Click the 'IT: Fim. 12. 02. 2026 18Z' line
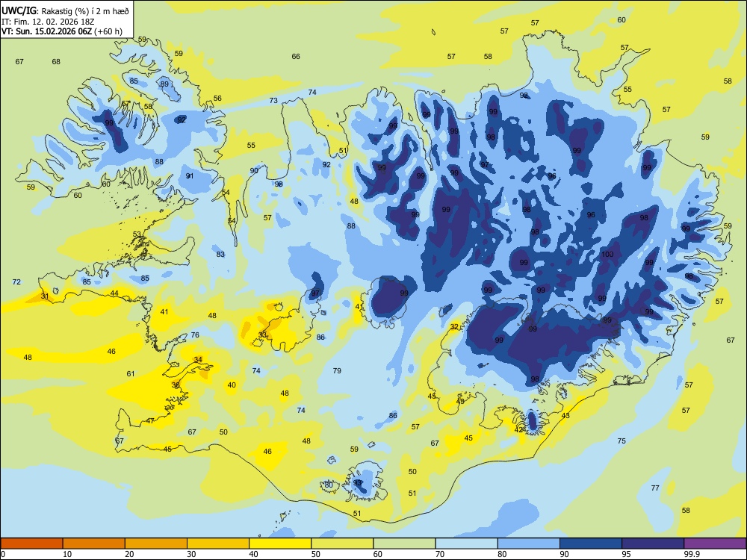 (x=46, y=22)
